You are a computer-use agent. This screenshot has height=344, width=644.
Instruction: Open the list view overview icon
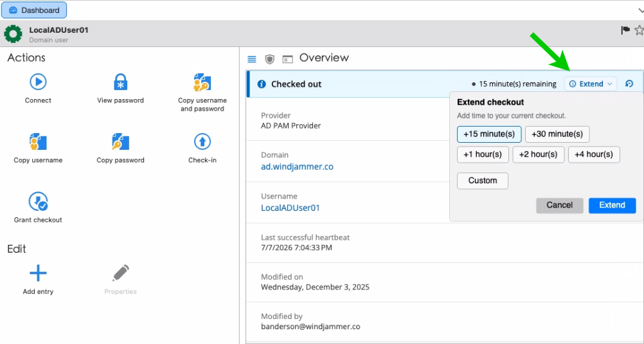point(252,59)
